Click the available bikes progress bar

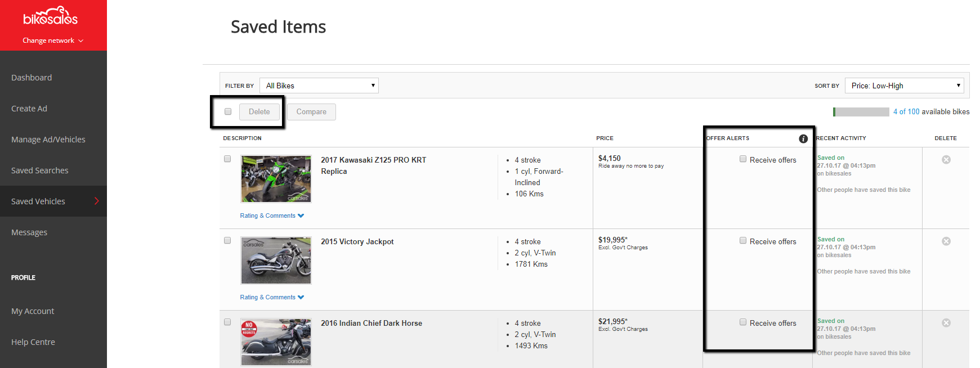(x=861, y=112)
